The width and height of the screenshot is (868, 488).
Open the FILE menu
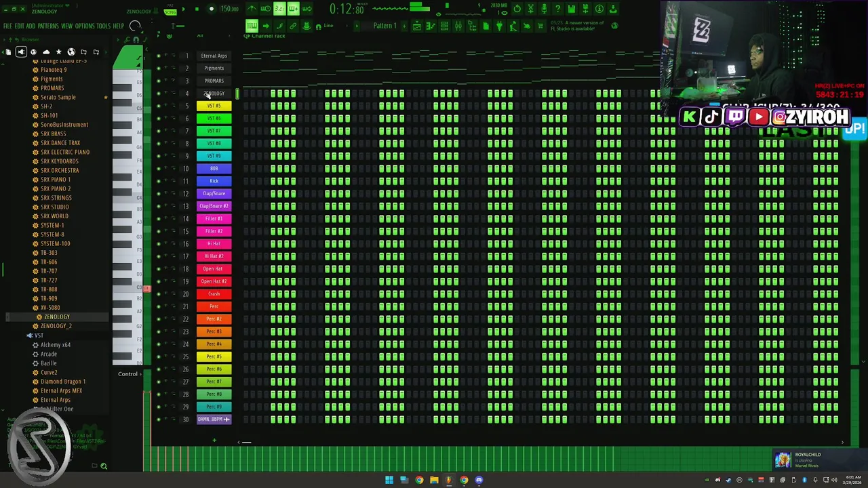8,26
